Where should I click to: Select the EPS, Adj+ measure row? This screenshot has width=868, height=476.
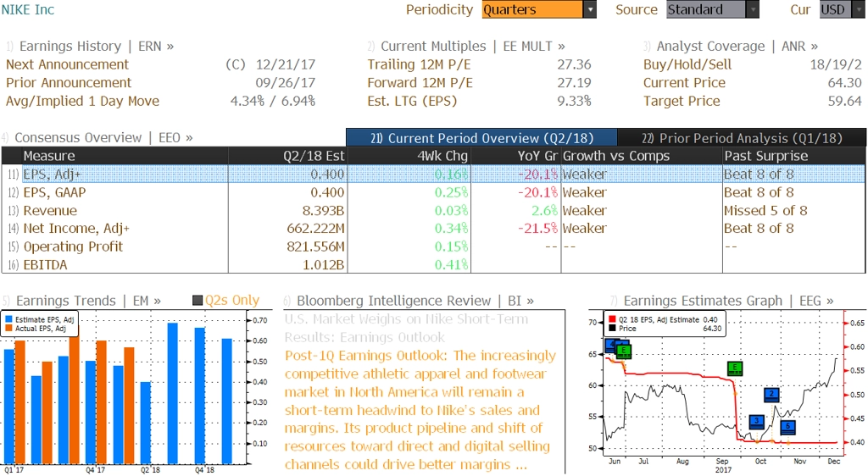[433, 174]
